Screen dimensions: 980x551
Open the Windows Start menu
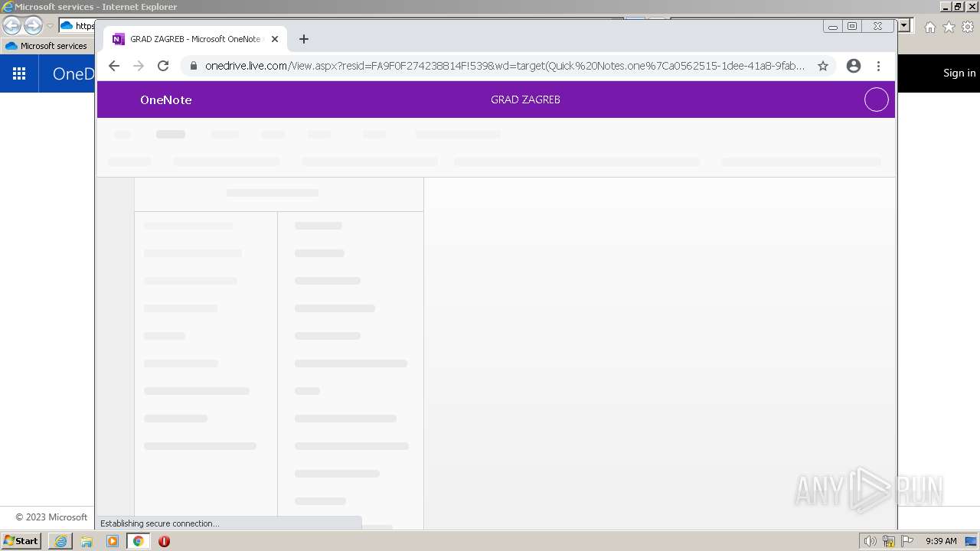point(21,541)
